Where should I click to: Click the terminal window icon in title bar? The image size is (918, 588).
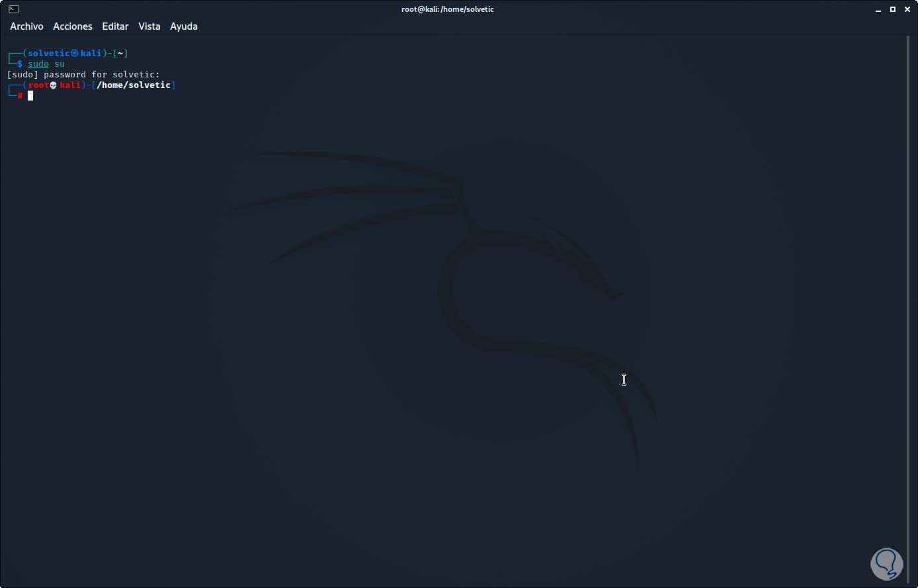pyautogui.click(x=13, y=9)
